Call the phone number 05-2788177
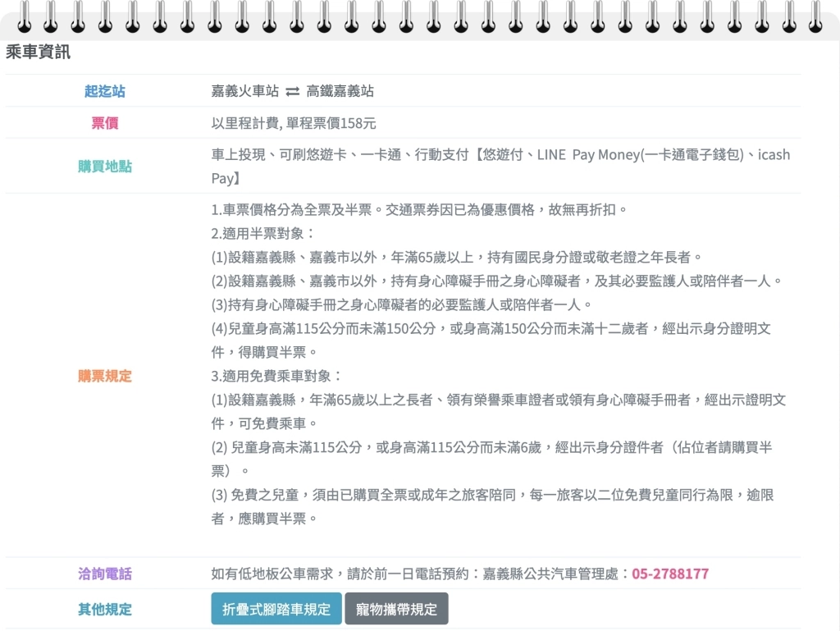The image size is (840, 631). click(x=669, y=574)
